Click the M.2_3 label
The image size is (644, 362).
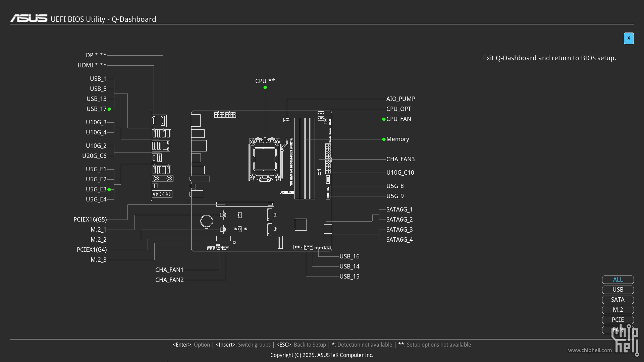coord(98,260)
